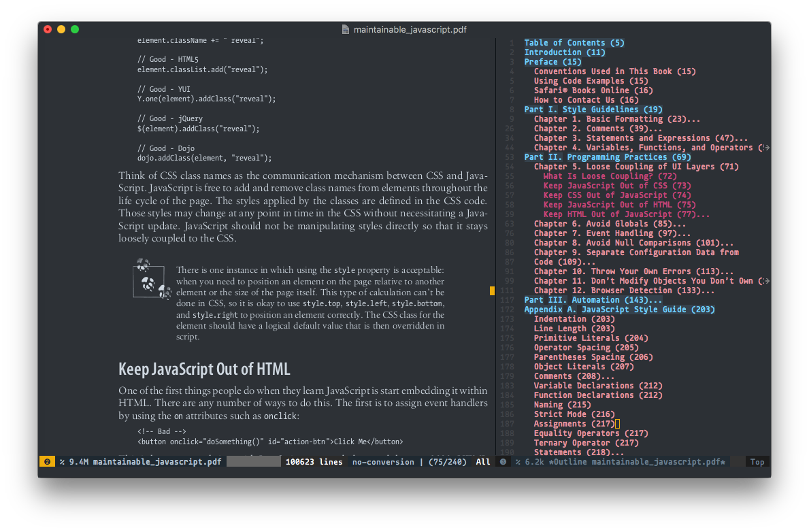Jump to Introduction (11) in the outline
The height and width of the screenshot is (532, 809).
point(565,52)
